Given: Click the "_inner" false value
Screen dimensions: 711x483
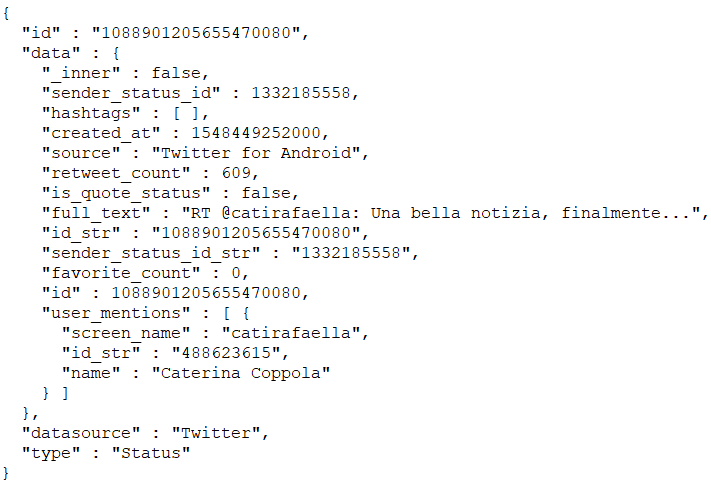Looking at the screenshot, I should (x=176, y=73).
